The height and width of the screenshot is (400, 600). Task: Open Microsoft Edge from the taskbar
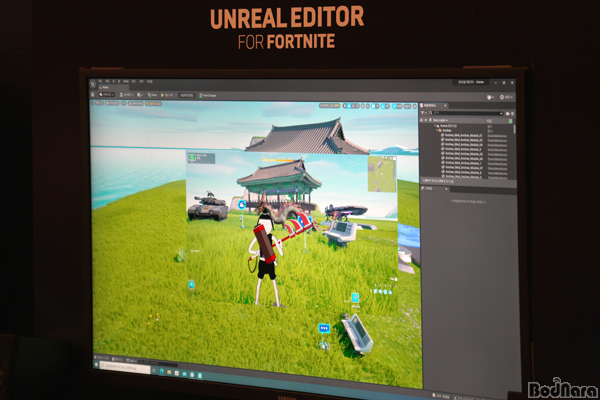(162, 371)
